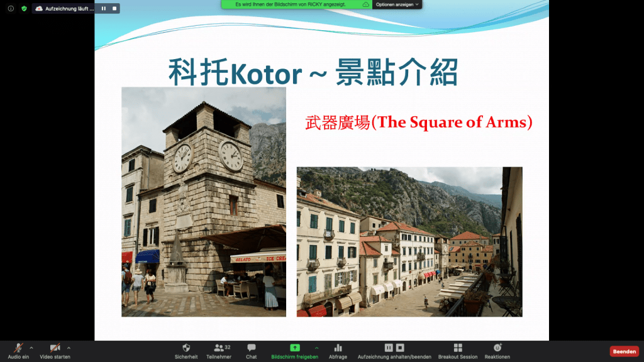Stop recording in bottom toolbar
The image size is (644, 362).
[x=400, y=348]
